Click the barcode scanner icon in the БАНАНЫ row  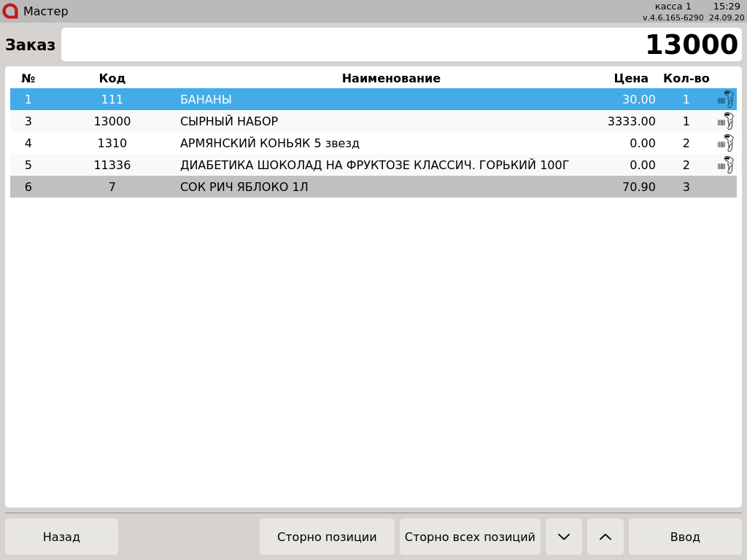click(x=726, y=99)
